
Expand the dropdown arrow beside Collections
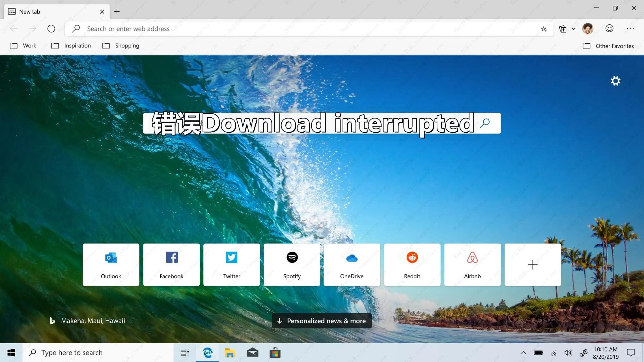tap(574, 29)
